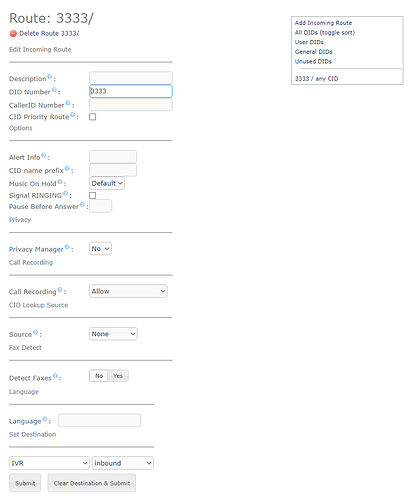Select Unused DIDs in side menu
The height and width of the screenshot is (500, 416).
pyautogui.click(x=313, y=61)
